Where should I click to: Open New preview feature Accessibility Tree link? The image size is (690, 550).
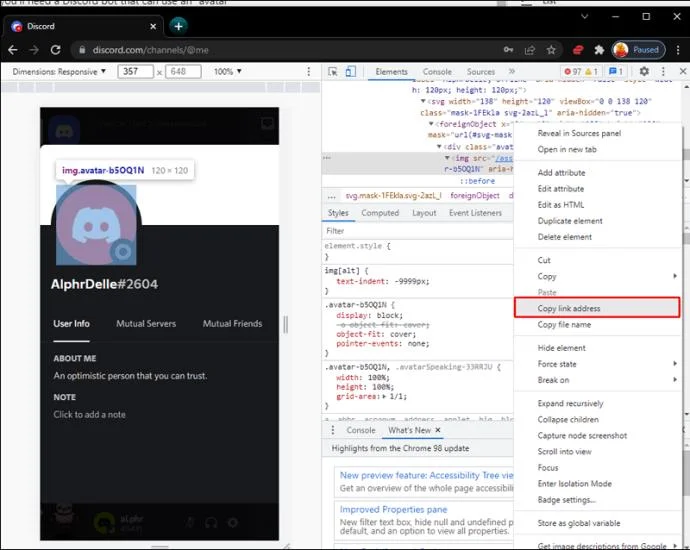426,475
